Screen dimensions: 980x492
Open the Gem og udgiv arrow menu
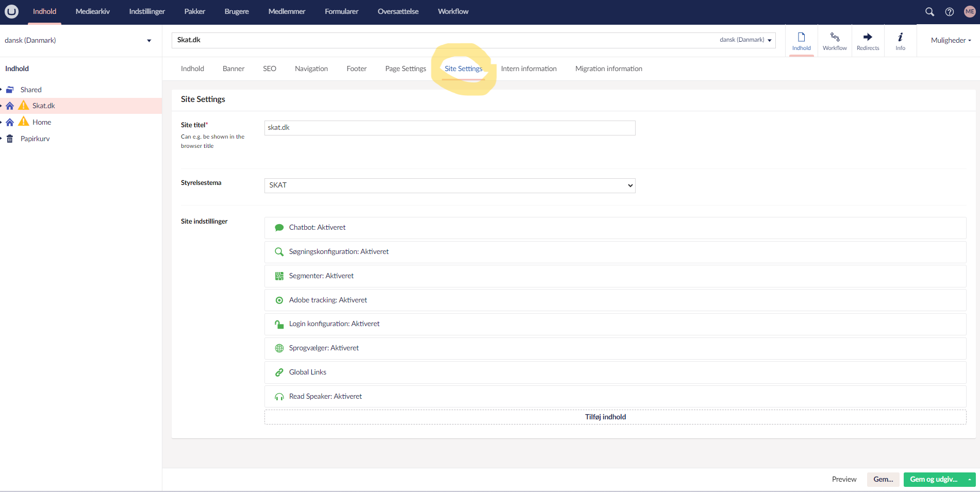[x=969, y=480]
